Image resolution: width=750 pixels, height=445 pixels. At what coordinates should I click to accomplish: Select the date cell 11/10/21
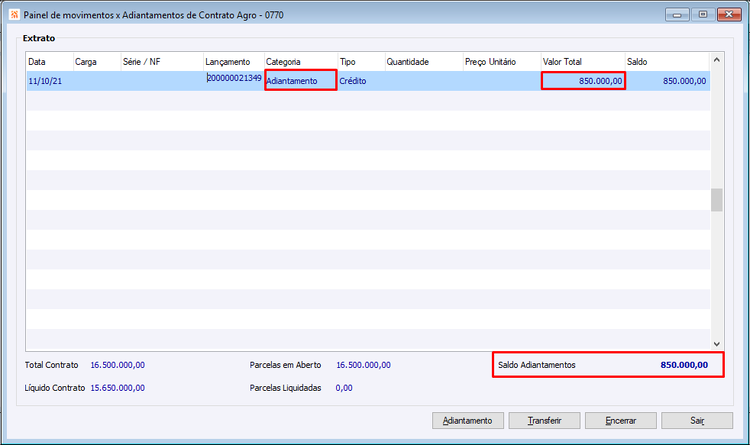[x=50, y=81]
